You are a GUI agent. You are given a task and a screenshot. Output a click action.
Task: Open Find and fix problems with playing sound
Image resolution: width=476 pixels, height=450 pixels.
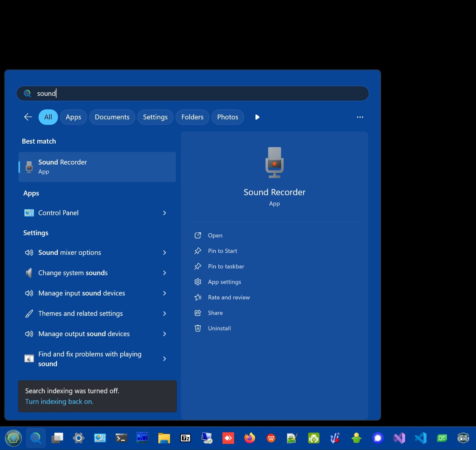click(97, 359)
